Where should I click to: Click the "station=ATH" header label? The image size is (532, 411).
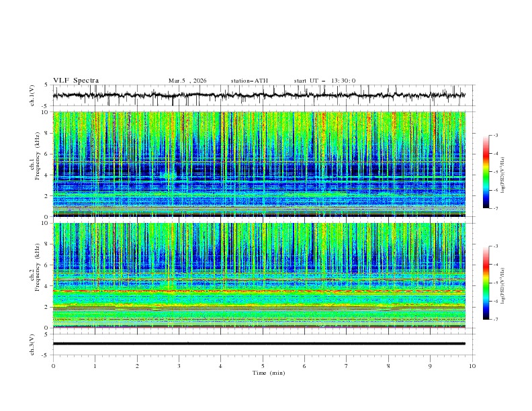point(249,81)
